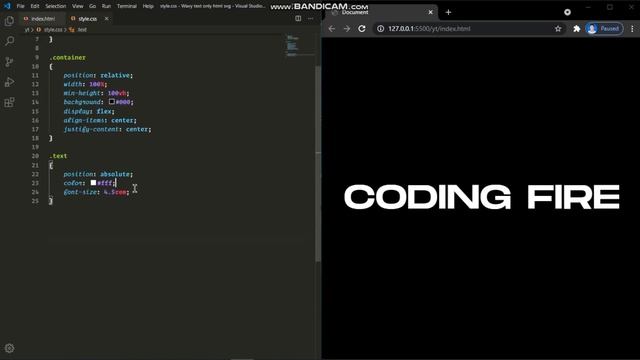640x360 pixels.
Task: Open the File menu
Action: point(20,6)
